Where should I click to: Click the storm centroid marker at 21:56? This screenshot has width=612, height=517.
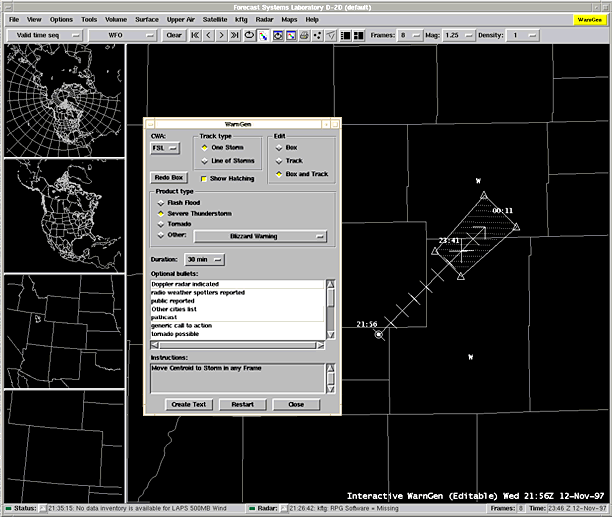coord(379,334)
